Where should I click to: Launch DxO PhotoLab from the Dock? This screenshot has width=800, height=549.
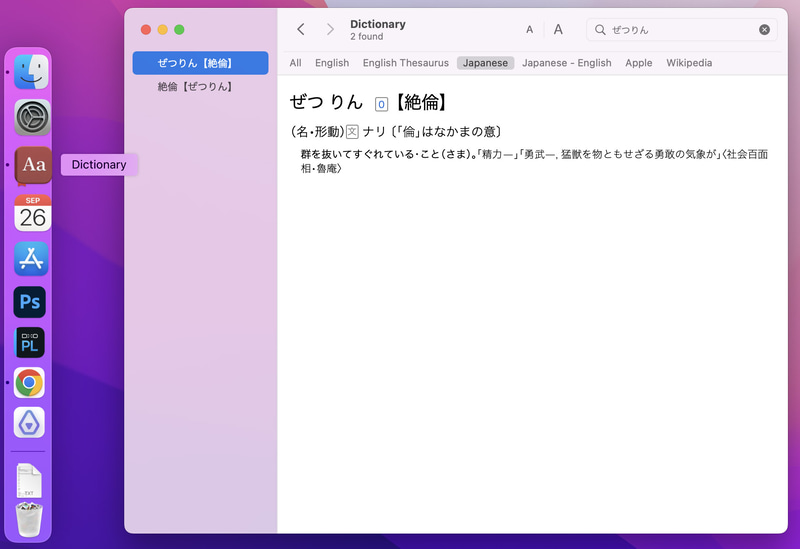(x=30, y=342)
